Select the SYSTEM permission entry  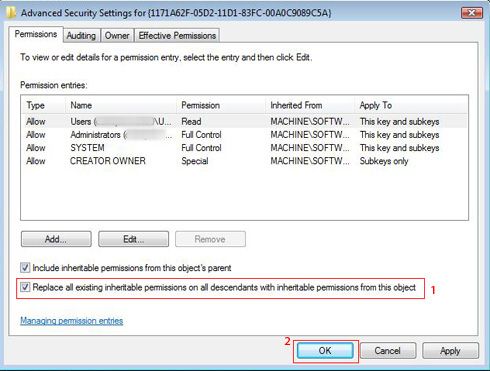point(244,148)
